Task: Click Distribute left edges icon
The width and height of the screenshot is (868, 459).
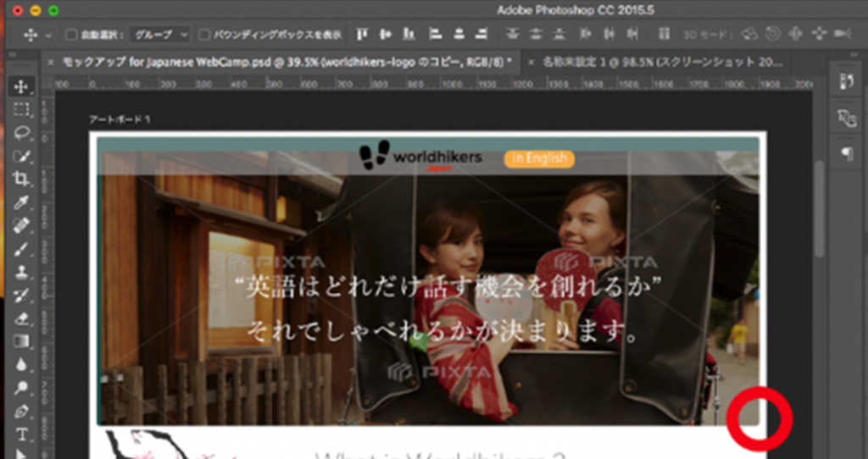Action: tap(585, 34)
